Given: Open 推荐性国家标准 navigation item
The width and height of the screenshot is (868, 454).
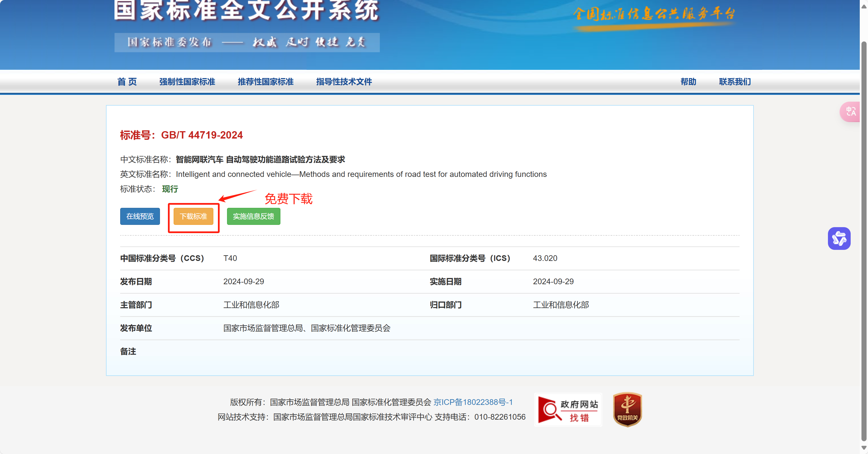Looking at the screenshot, I should click(266, 82).
